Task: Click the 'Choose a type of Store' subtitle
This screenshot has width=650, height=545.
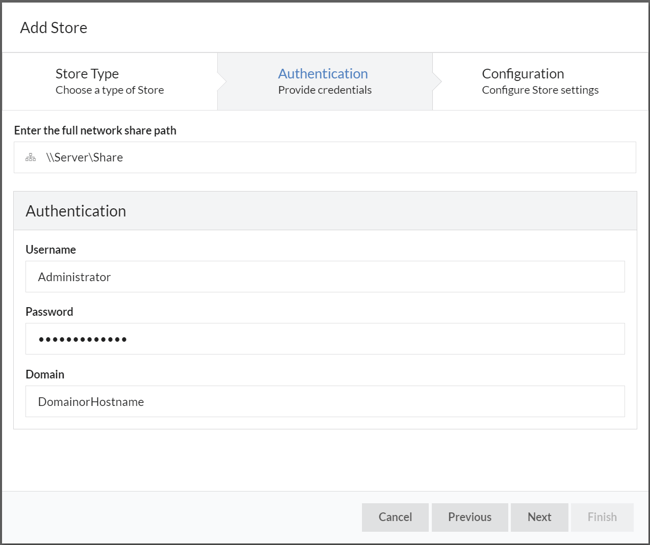Action: point(110,90)
